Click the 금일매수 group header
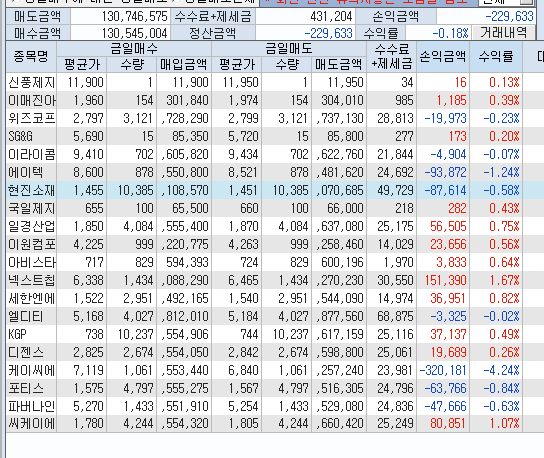Viewport: 544px width, 458px height. (x=134, y=48)
